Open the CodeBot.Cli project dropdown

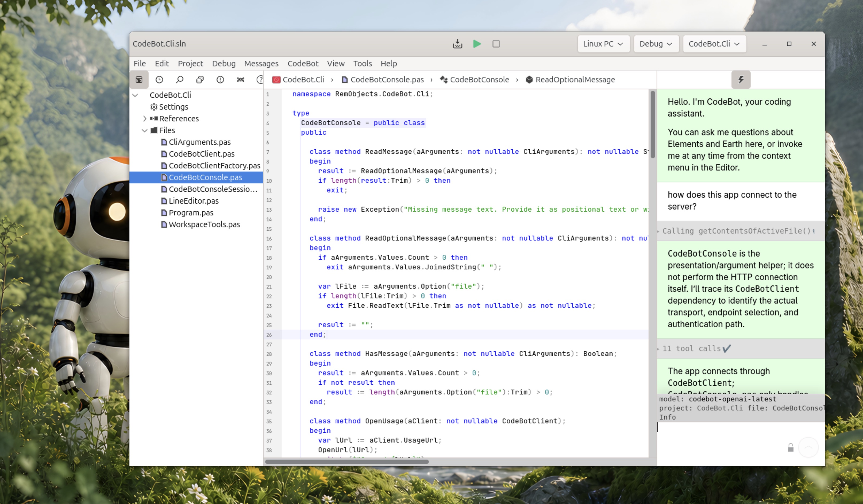click(714, 44)
